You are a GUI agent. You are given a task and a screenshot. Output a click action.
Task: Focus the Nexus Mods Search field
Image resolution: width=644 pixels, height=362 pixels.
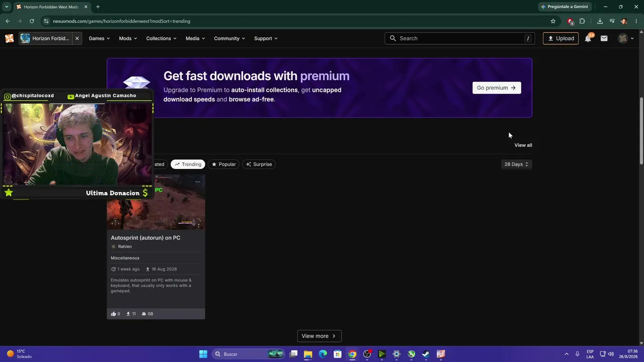pos(460,38)
